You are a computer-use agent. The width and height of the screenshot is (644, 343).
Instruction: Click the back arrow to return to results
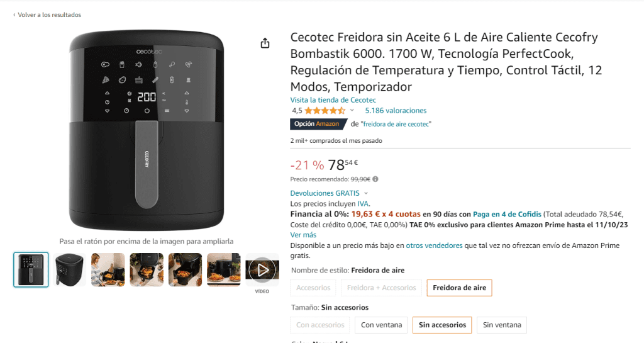coord(14,14)
